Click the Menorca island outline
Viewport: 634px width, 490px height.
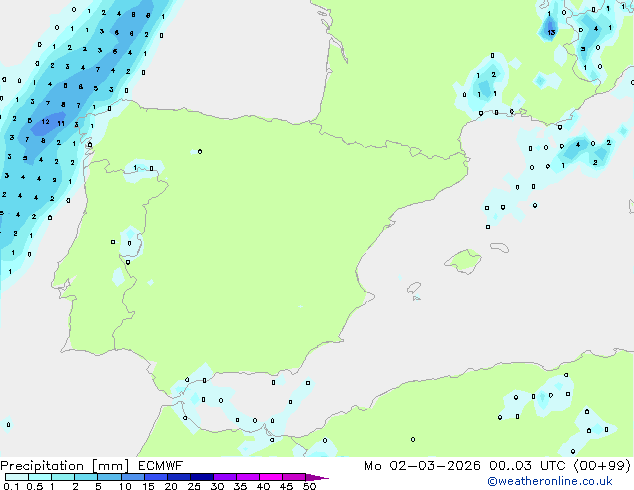499,247
